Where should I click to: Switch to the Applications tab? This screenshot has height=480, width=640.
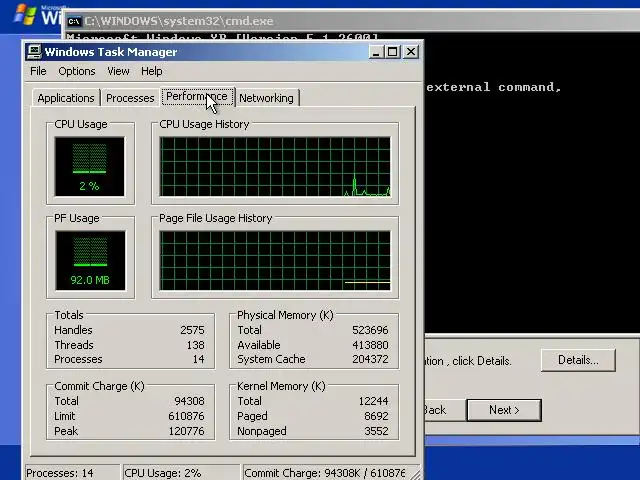(x=66, y=98)
